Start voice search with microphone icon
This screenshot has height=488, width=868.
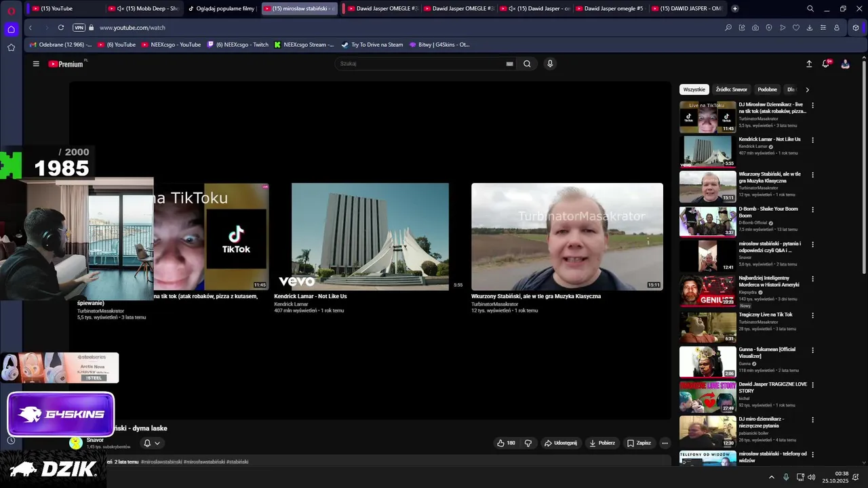click(x=550, y=64)
